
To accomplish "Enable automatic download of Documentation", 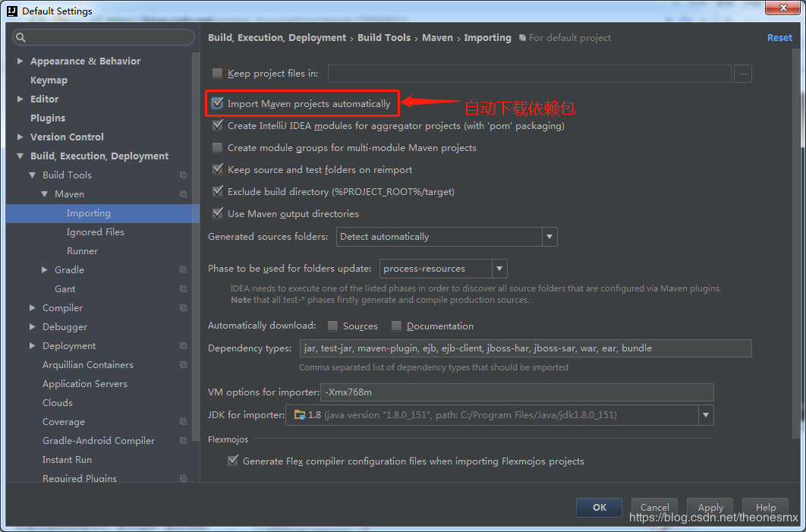I will [x=396, y=326].
